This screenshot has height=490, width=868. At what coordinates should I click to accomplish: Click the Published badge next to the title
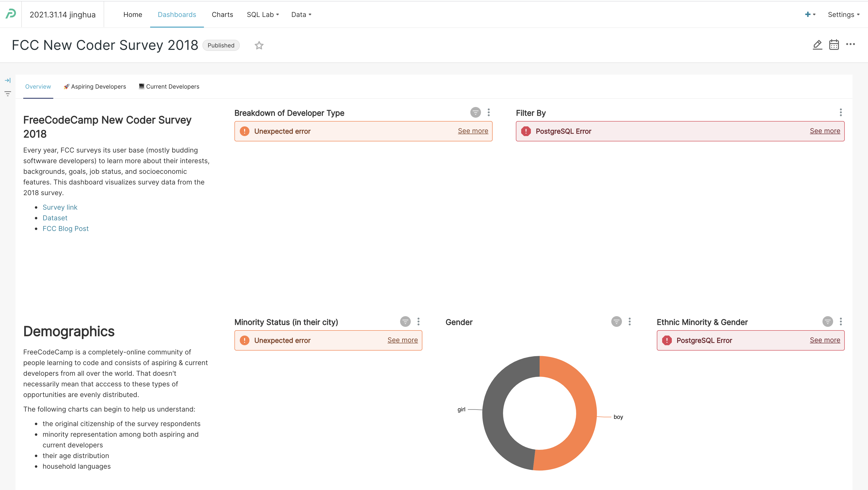pos(221,45)
